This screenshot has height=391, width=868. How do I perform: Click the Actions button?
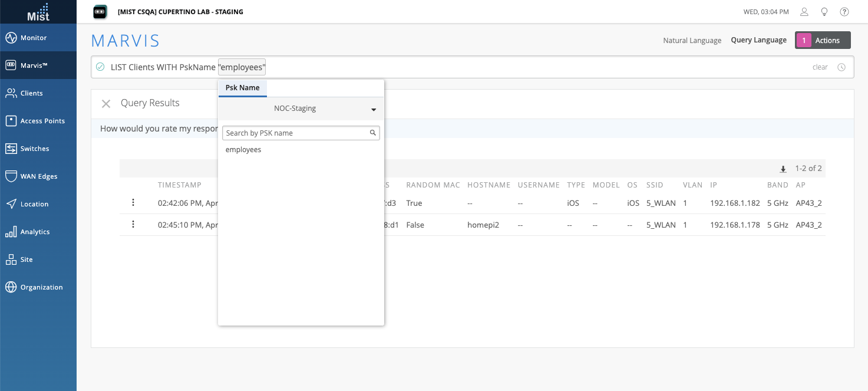(822, 40)
